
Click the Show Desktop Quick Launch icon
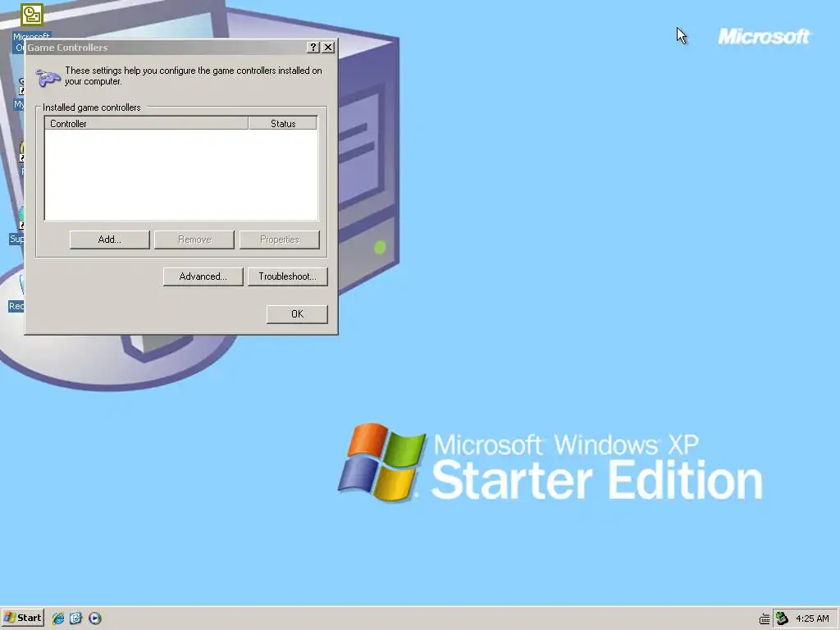click(75, 619)
